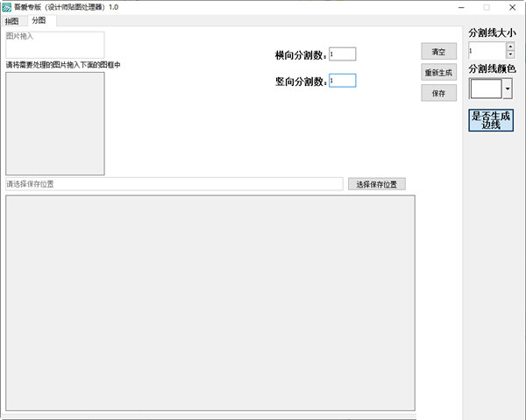Click the empty image frame below the hint

pos(54,123)
